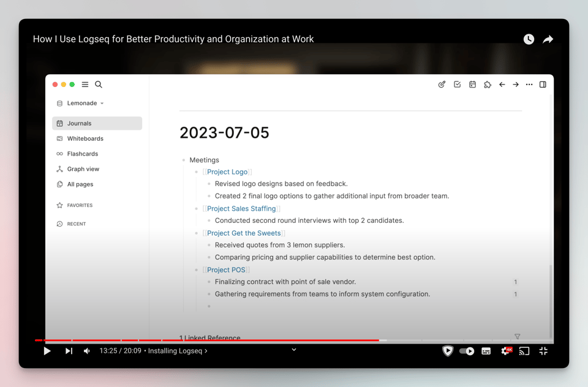Image resolution: width=588 pixels, height=387 pixels.
Task: Share the video using arrow icon
Action: click(x=548, y=39)
